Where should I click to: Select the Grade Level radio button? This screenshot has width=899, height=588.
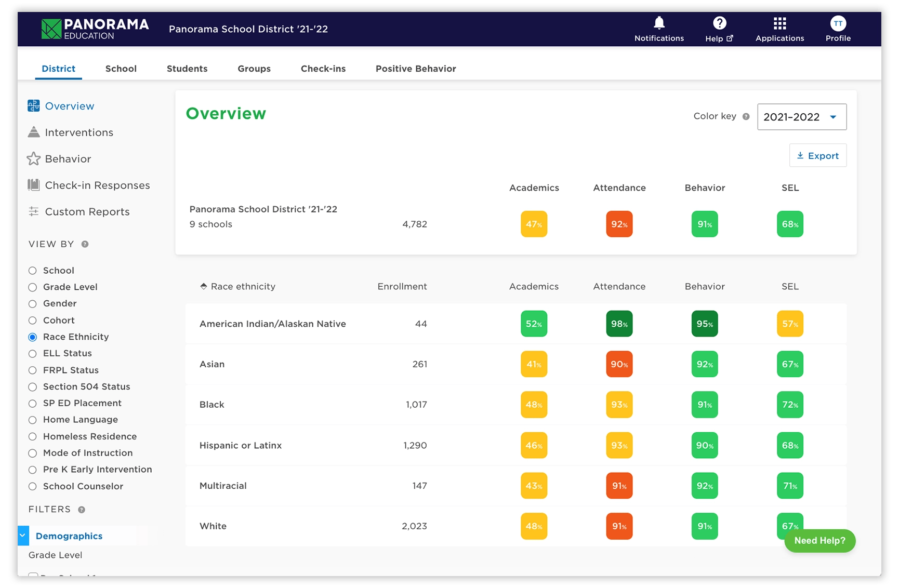(x=33, y=287)
